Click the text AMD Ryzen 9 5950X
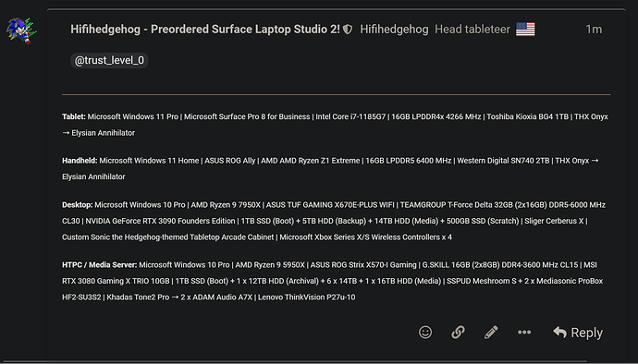The width and height of the screenshot is (638, 364). pos(270,265)
